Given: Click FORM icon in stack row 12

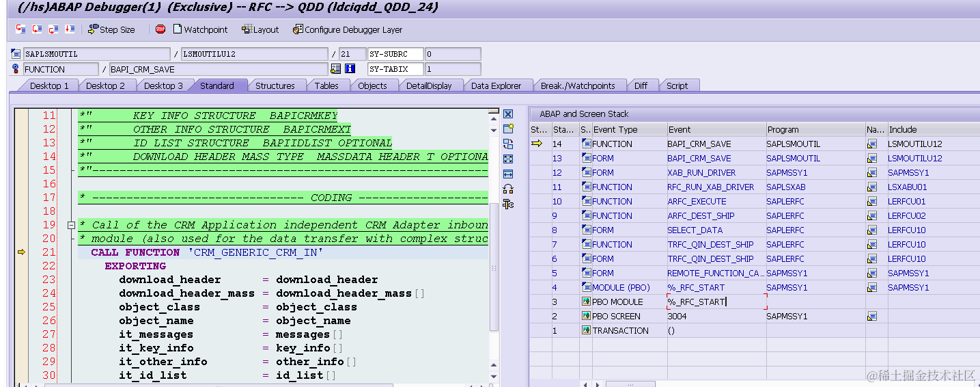Looking at the screenshot, I should tap(586, 172).
